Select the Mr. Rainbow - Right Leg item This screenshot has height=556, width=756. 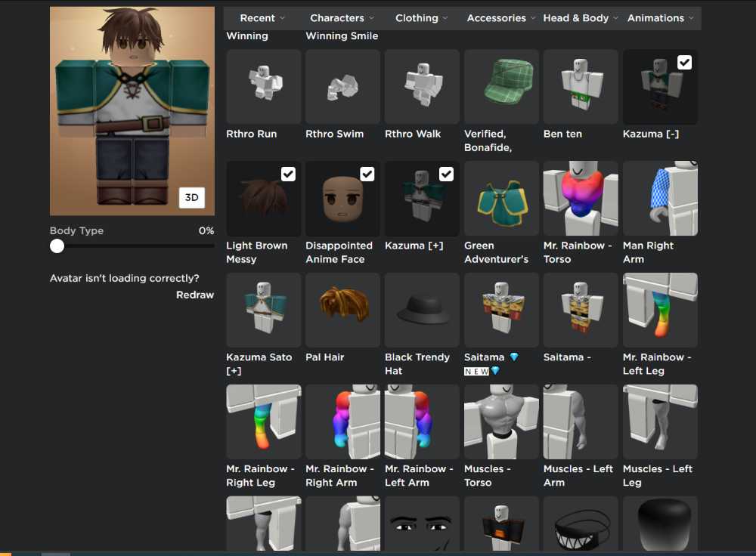click(x=264, y=422)
